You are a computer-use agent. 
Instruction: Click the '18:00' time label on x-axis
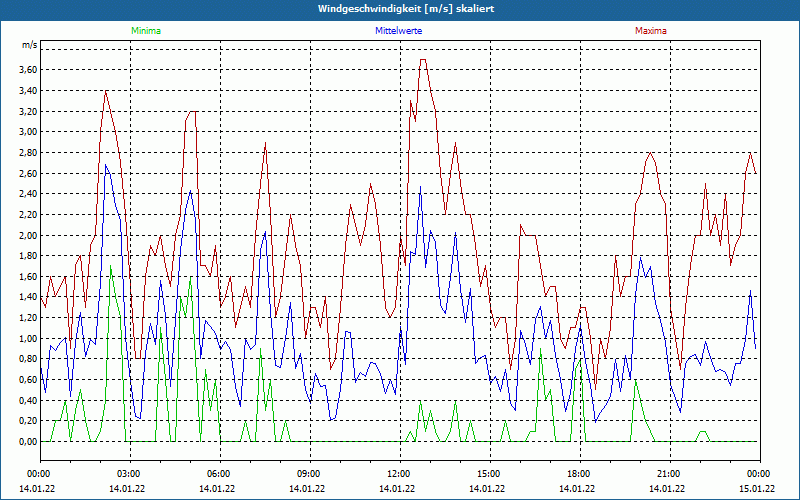coord(579,474)
